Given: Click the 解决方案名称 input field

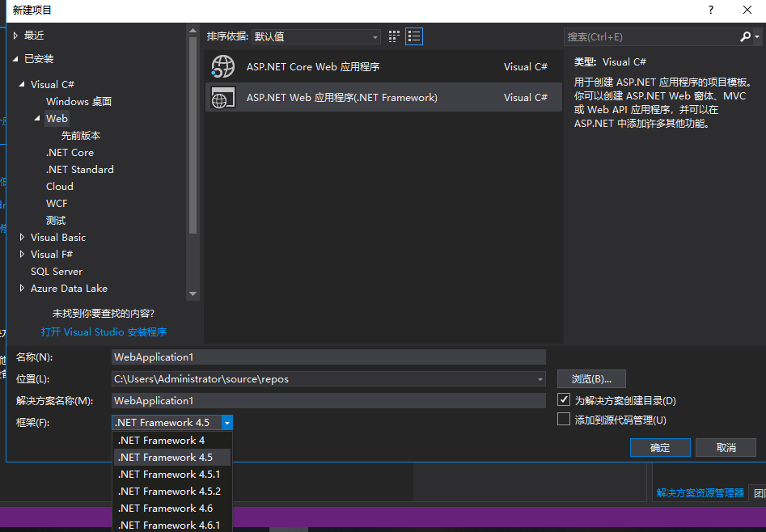Looking at the screenshot, I should [328, 400].
